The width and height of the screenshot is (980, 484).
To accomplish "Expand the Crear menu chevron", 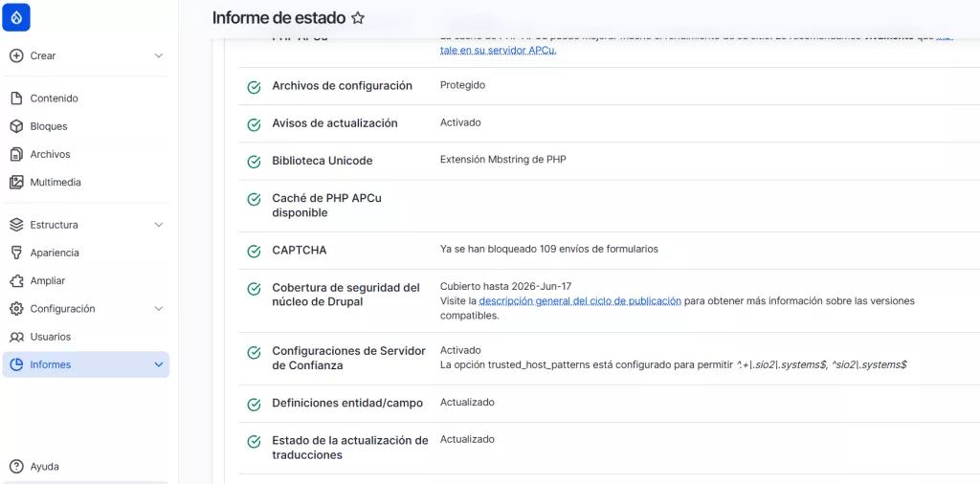I will pos(159,55).
